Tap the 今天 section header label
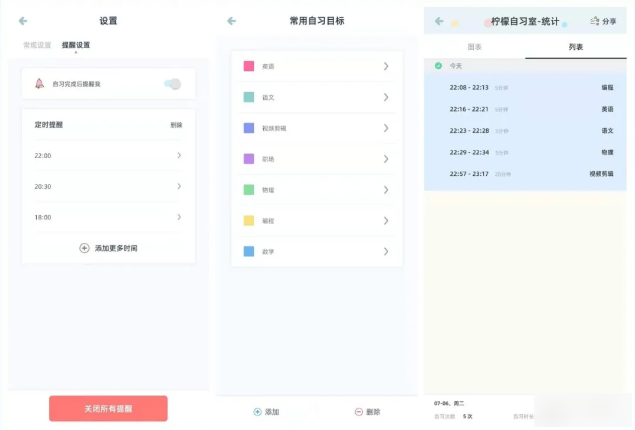Screen dimensions: 635x430 456,66
